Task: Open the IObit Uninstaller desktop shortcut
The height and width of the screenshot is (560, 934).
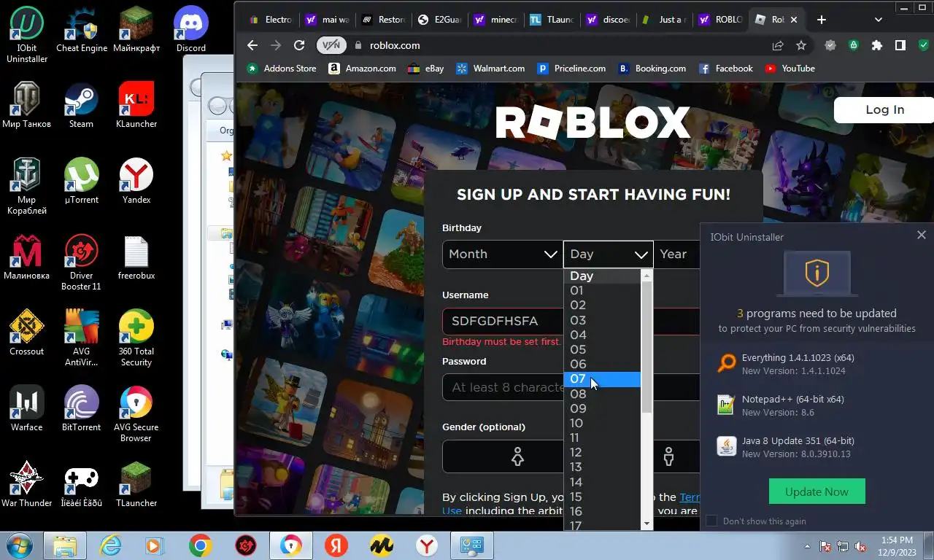Action: point(27,35)
